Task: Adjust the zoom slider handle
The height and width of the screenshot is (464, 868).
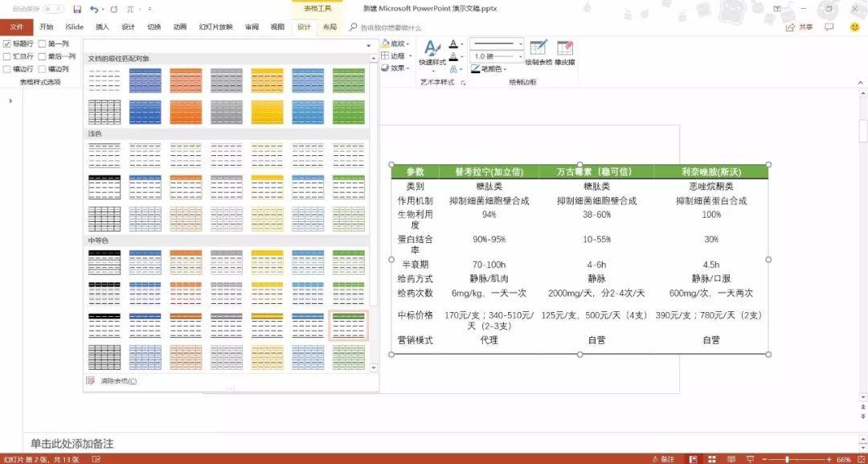Action: pyautogui.click(x=787, y=459)
